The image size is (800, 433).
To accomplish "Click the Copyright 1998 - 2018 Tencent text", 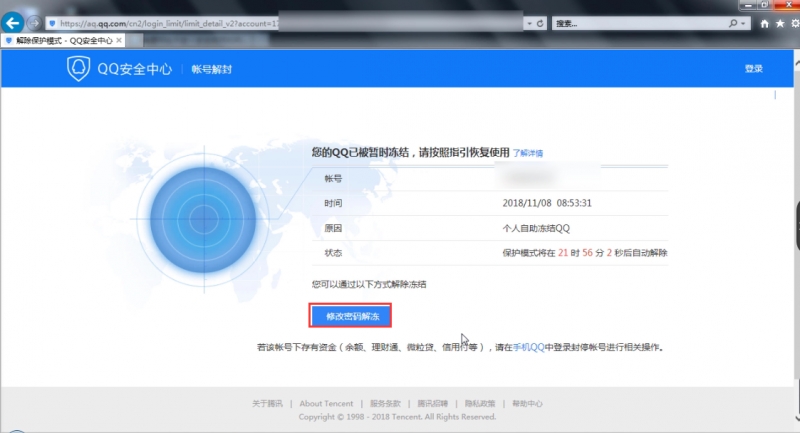I will pyautogui.click(x=397, y=417).
